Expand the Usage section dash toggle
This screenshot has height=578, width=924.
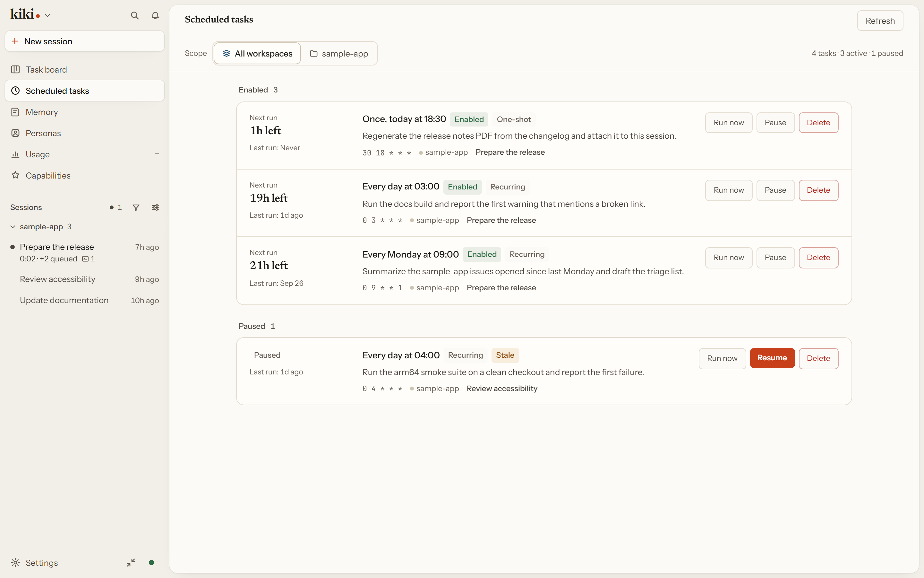coord(157,154)
